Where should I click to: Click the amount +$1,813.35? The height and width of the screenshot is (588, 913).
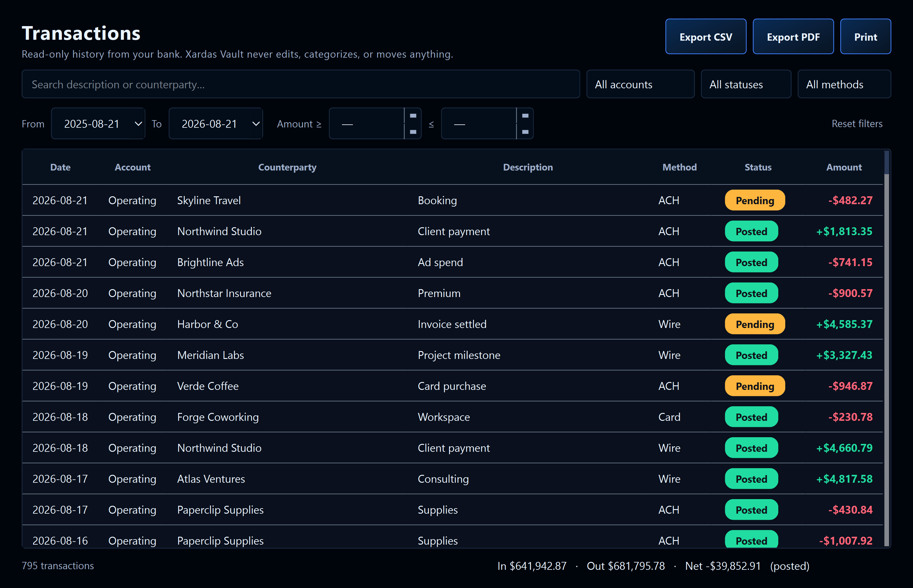(x=844, y=231)
